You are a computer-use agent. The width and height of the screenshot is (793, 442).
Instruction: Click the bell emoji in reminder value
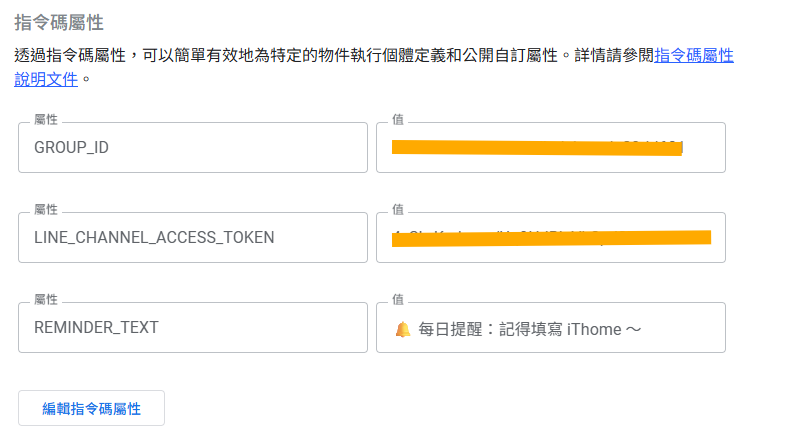coord(403,328)
